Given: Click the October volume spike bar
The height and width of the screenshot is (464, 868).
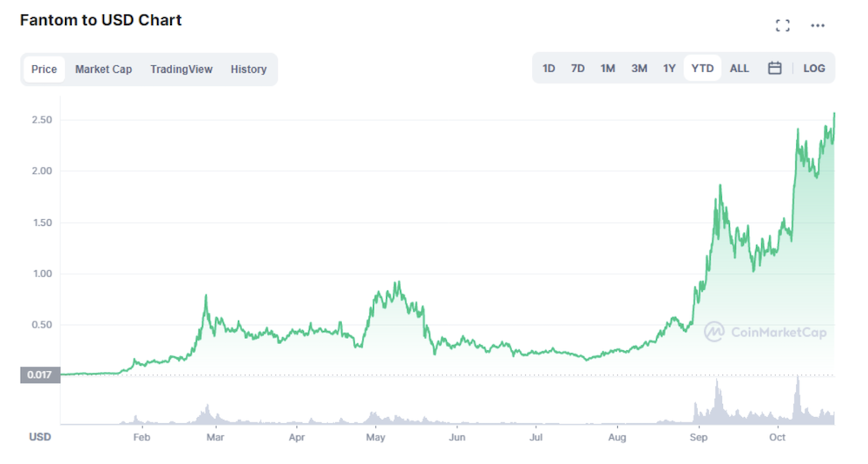Looking at the screenshot, I should click(798, 399).
